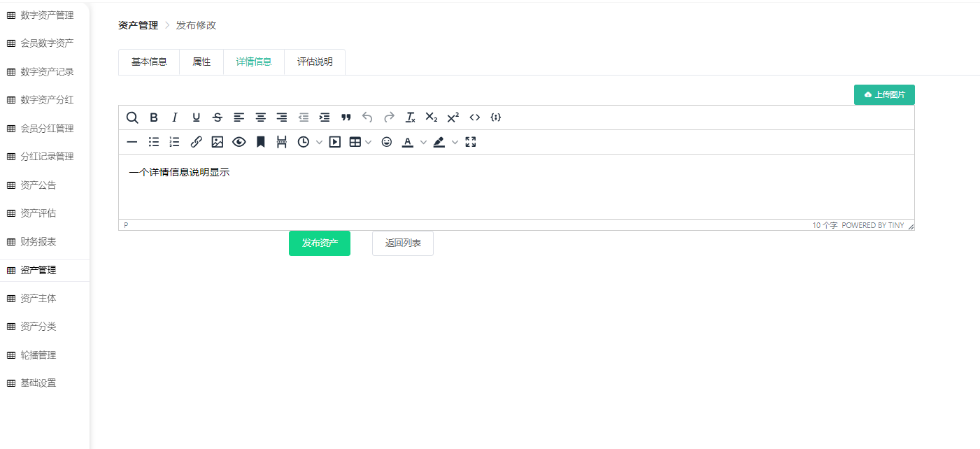Expand the insert date/time dropdown arrow
This screenshot has width=980, height=449.
[320, 142]
